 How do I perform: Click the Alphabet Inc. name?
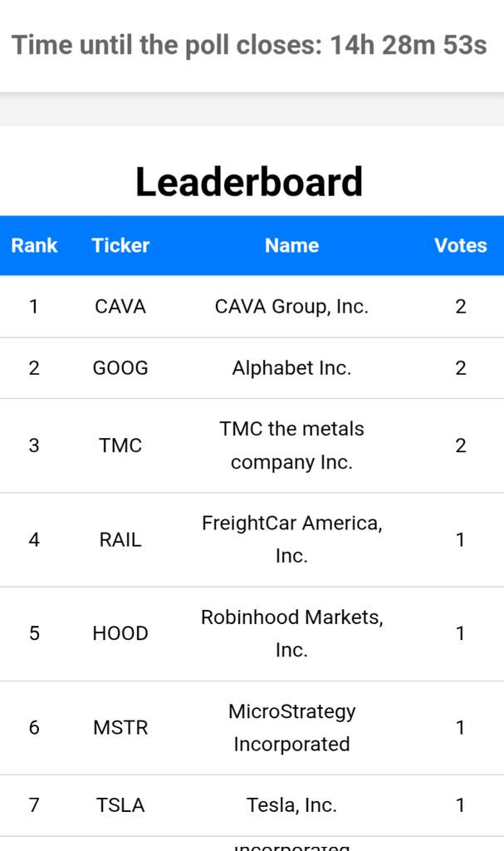click(292, 368)
